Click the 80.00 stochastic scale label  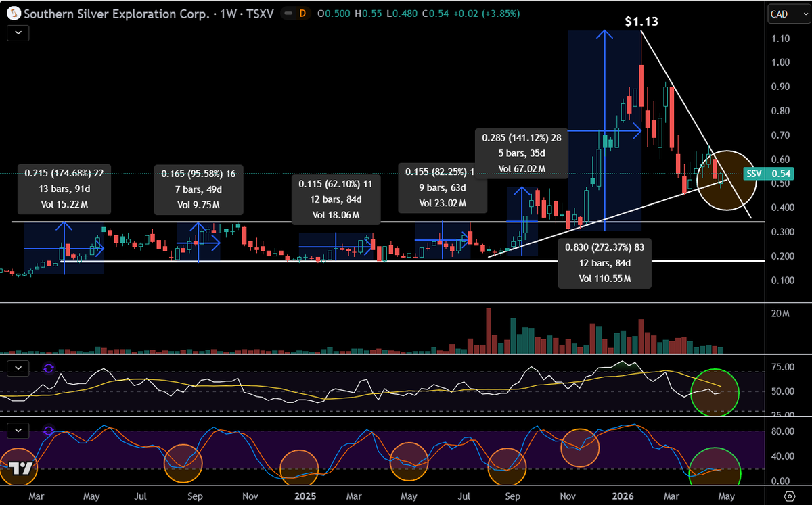(784, 431)
